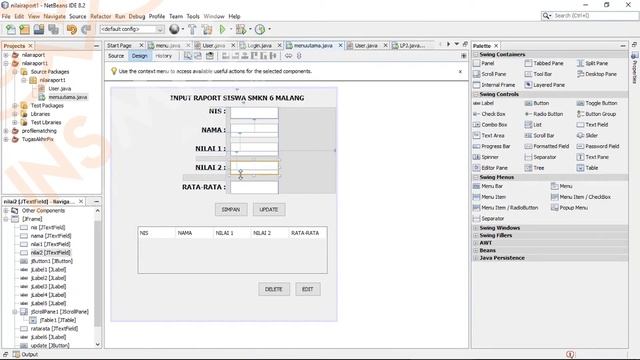Pick the Password Field component in Palette
This screenshot has width=640, height=360.
[598, 146]
